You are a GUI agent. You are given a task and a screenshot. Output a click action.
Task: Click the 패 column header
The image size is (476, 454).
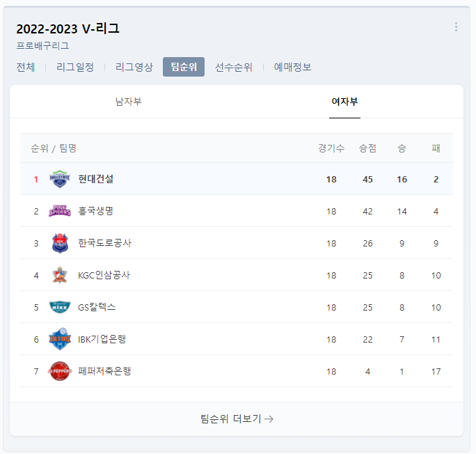coord(436,148)
